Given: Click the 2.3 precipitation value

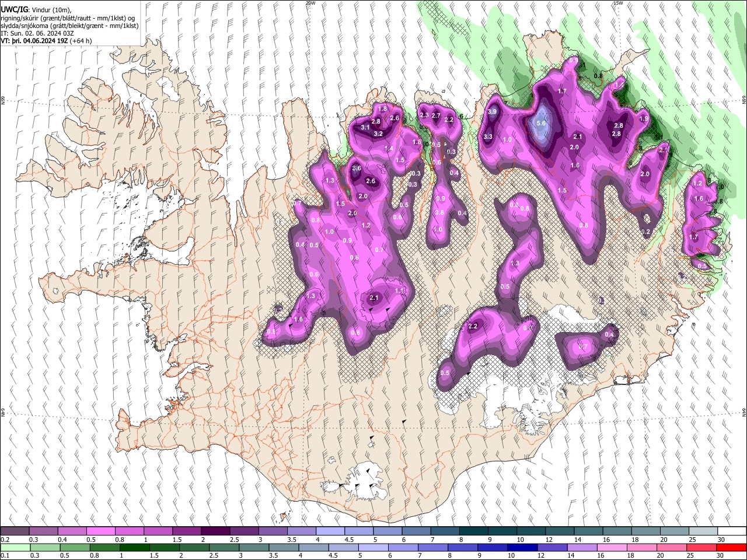Looking at the screenshot, I should click(x=424, y=115).
